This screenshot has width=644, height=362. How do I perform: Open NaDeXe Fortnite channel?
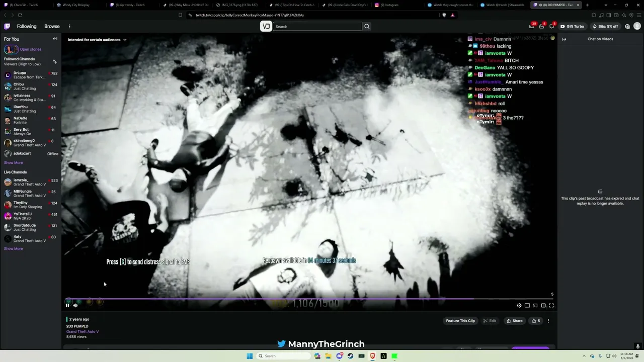(x=31, y=120)
